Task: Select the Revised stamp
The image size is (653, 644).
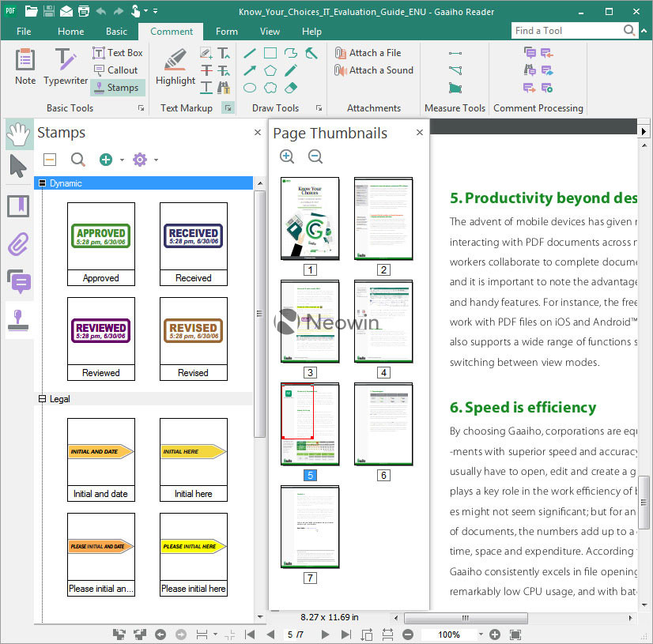Action: [x=194, y=339]
